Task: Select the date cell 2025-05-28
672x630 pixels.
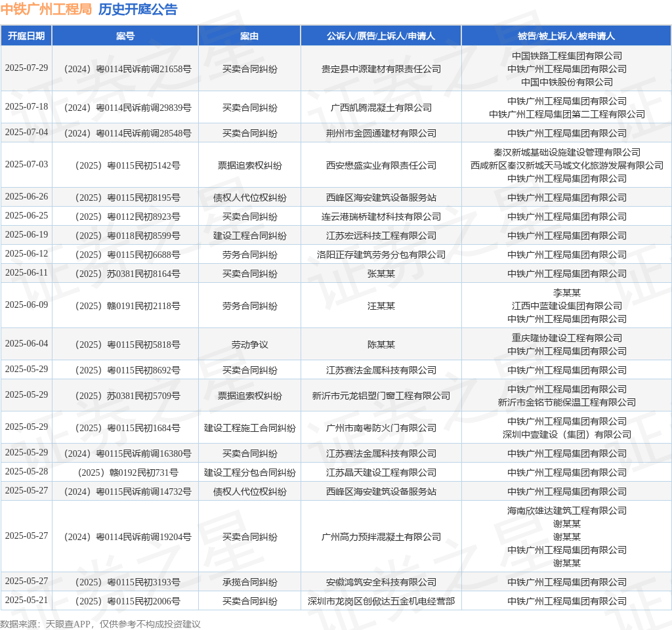Action: coord(26,471)
